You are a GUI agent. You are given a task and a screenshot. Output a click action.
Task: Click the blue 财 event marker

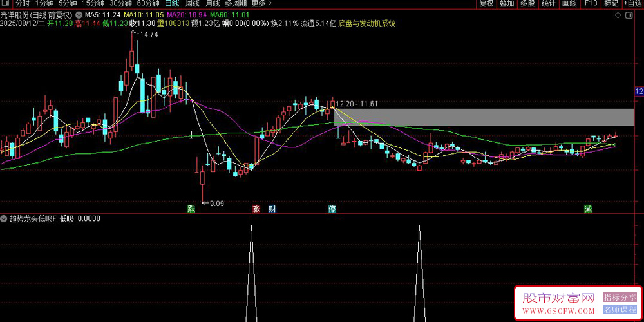(x=272, y=209)
